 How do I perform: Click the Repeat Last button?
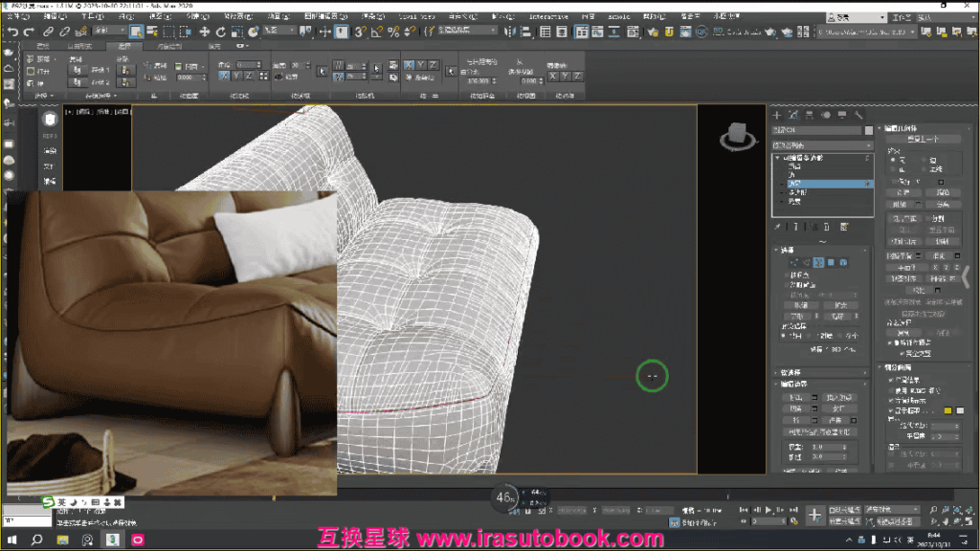click(924, 140)
